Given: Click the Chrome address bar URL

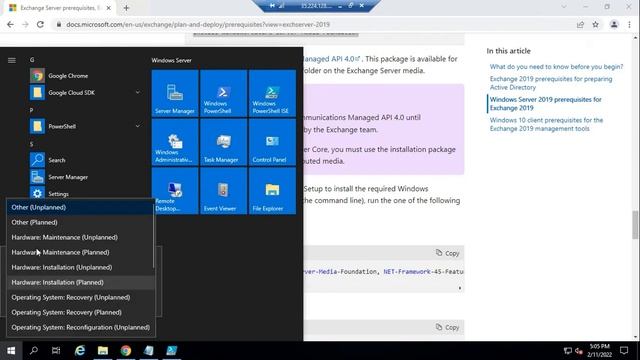Looking at the screenshot, I should pos(198,24).
